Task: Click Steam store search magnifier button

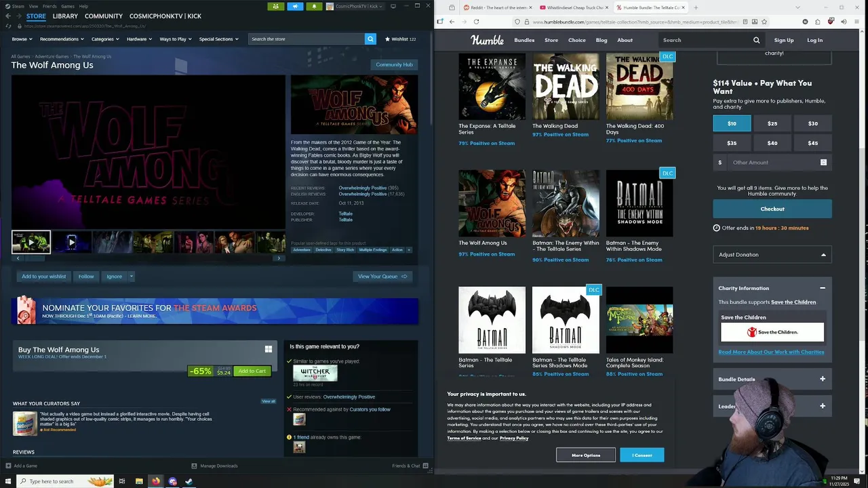Action: pos(370,39)
